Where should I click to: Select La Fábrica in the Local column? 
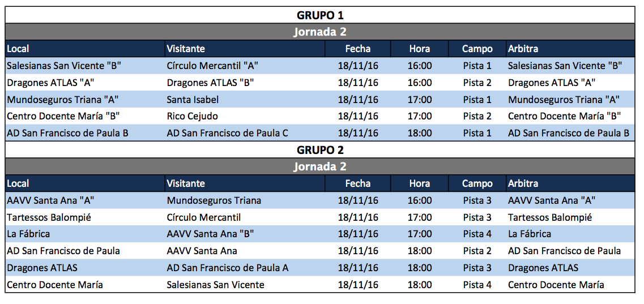(x=28, y=234)
